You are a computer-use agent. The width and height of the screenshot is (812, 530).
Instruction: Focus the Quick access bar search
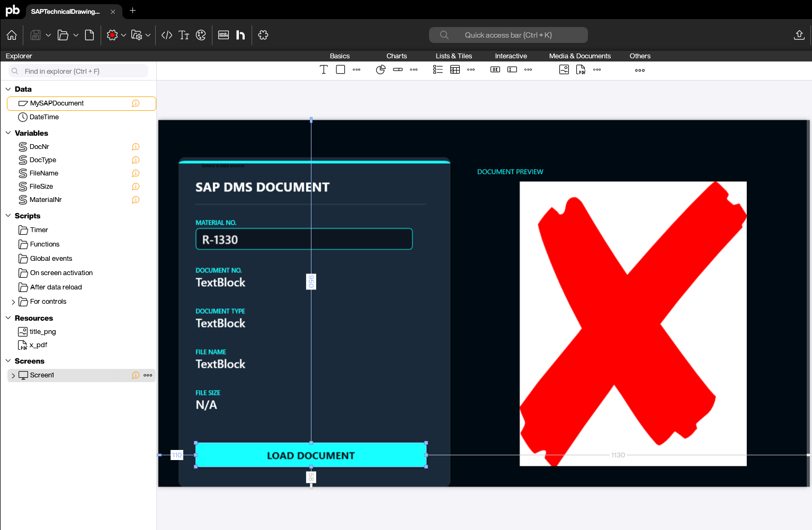coord(508,35)
